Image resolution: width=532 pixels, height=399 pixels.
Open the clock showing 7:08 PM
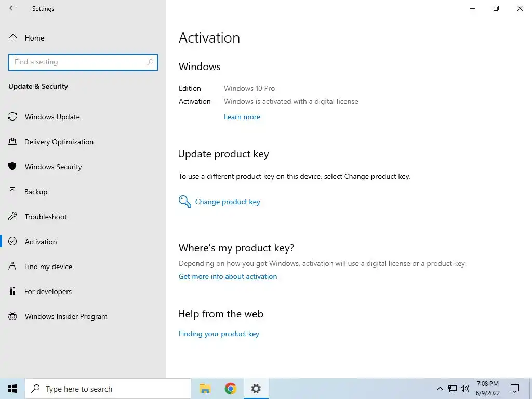point(487,389)
